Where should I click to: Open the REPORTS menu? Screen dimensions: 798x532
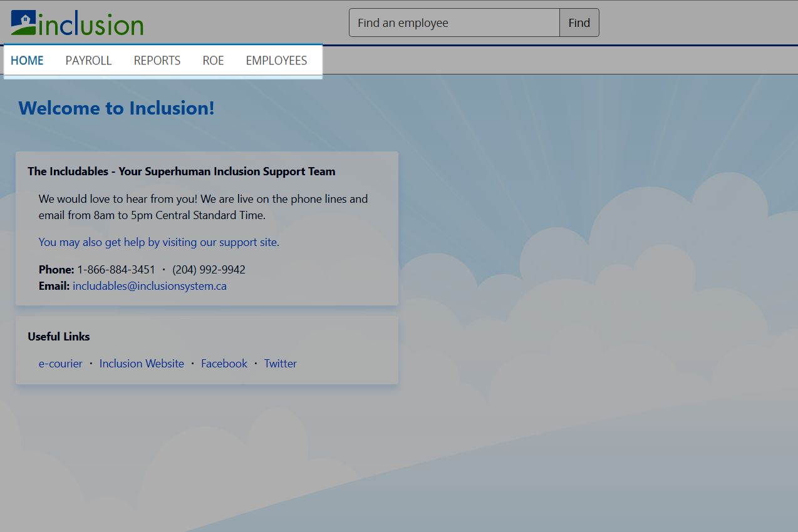pyautogui.click(x=157, y=61)
